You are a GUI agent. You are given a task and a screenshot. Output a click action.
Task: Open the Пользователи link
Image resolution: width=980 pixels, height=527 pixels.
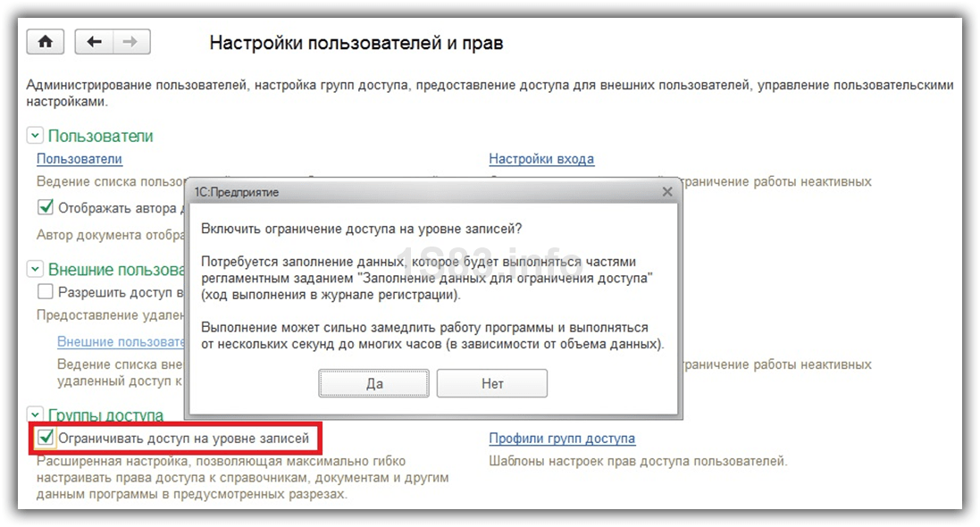(x=80, y=159)
